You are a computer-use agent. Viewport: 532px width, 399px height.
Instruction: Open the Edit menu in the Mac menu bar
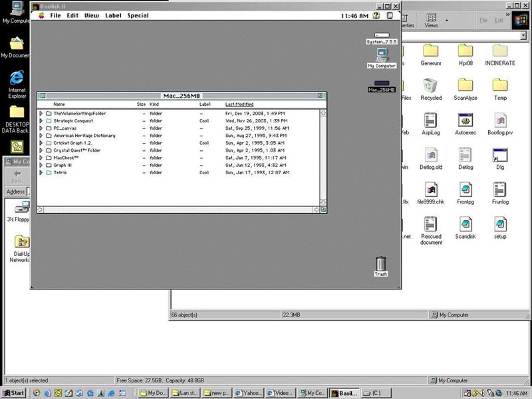point(72,15)
